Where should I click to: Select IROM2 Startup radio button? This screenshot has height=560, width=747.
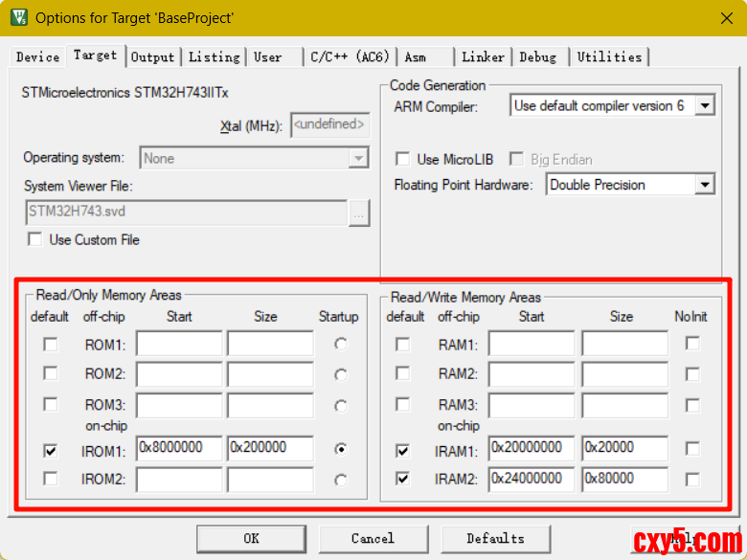pos(341,481)
